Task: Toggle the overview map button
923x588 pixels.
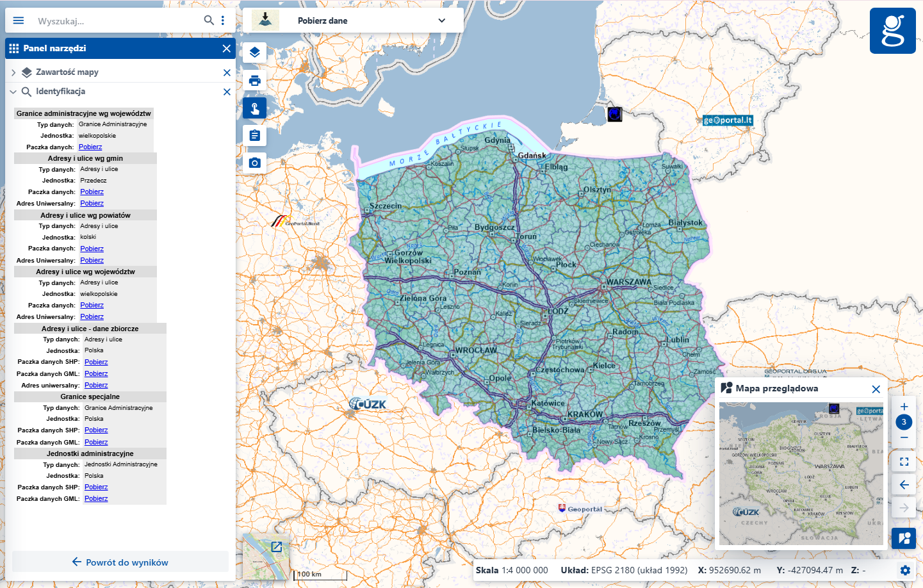Action: [x=904, y=538]
